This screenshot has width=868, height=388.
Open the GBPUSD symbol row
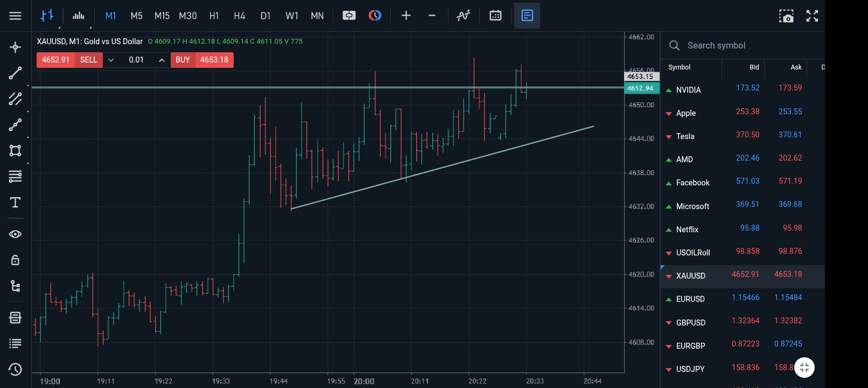point(743,322)
